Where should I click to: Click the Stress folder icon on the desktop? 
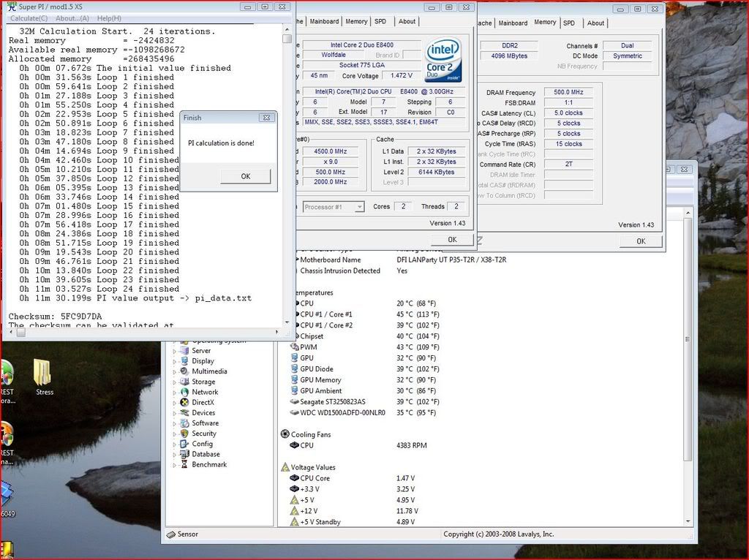coord(42,372)
